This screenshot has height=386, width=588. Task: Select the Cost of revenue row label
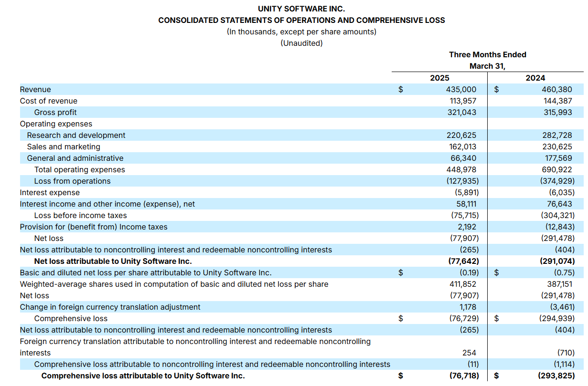(x=48, y=101)
